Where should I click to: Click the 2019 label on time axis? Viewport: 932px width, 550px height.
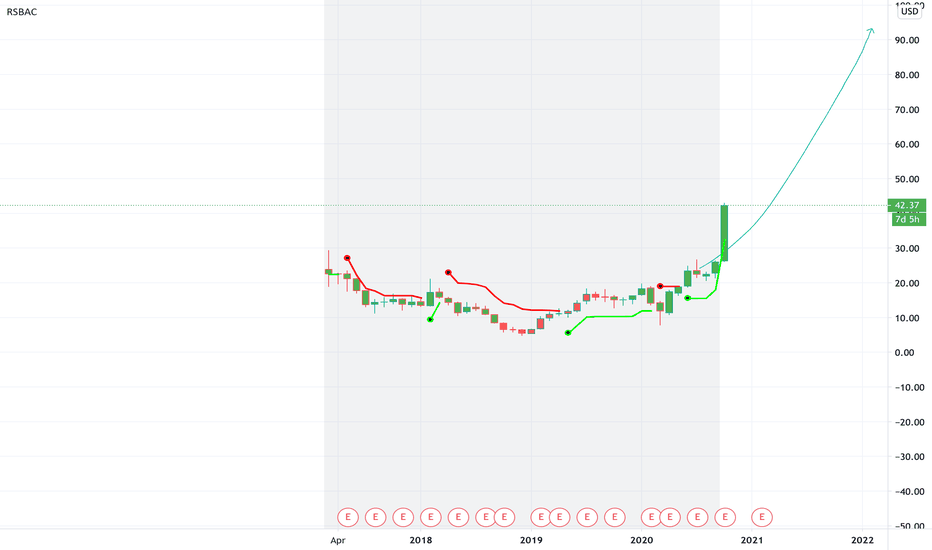click(531, 540)
